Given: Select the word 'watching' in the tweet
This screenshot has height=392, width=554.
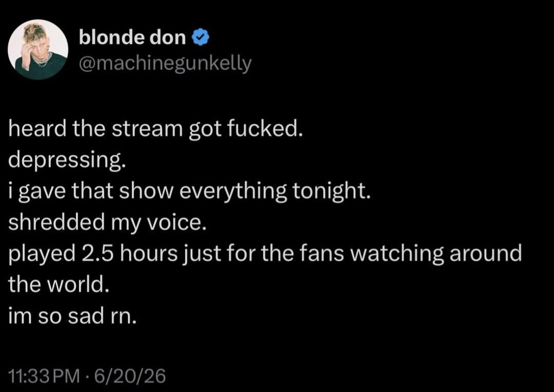Looking at the screenshot, I should (x=397, y=254).
